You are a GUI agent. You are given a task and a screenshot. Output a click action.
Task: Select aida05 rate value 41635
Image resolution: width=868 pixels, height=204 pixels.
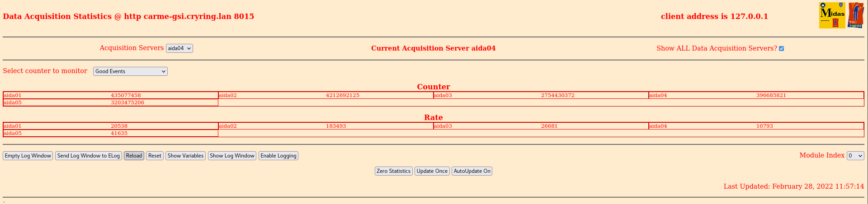click(x=119, y=133)
